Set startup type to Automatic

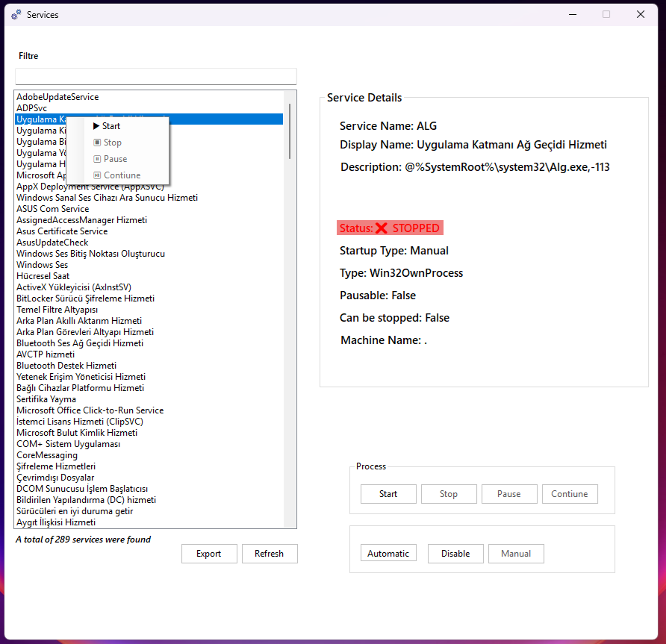point(388,554)
